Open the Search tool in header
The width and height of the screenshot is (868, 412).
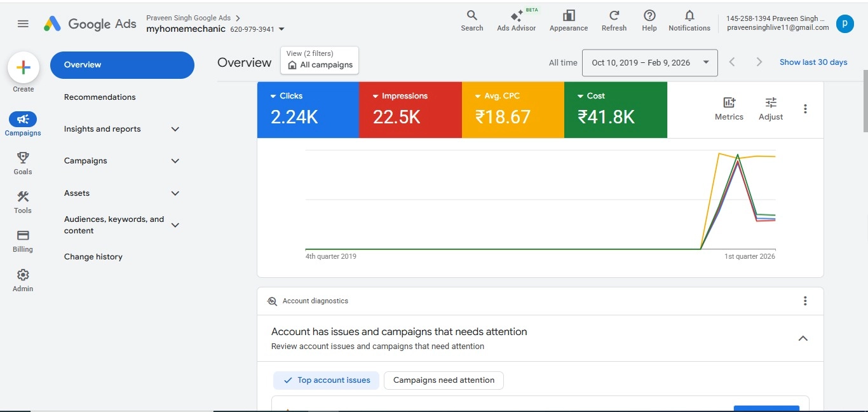pyautogui.click(x=471, y=20)
